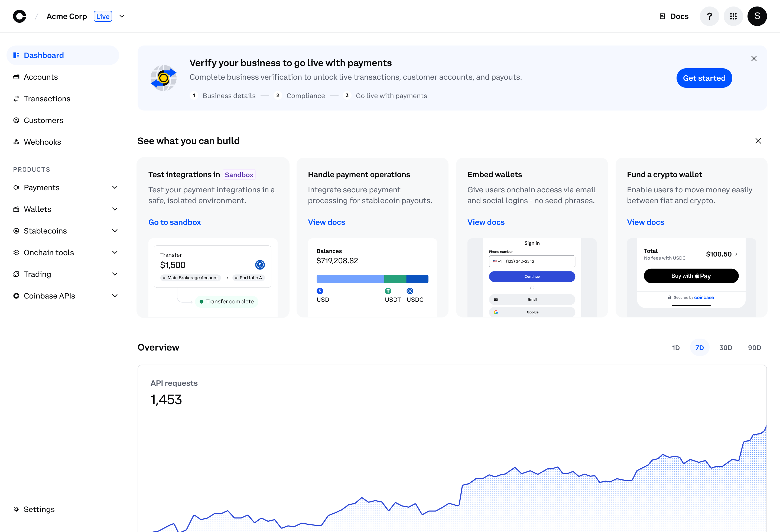Click the Settings gear icon
Screen dimensions: 780x532
point(16,509)
